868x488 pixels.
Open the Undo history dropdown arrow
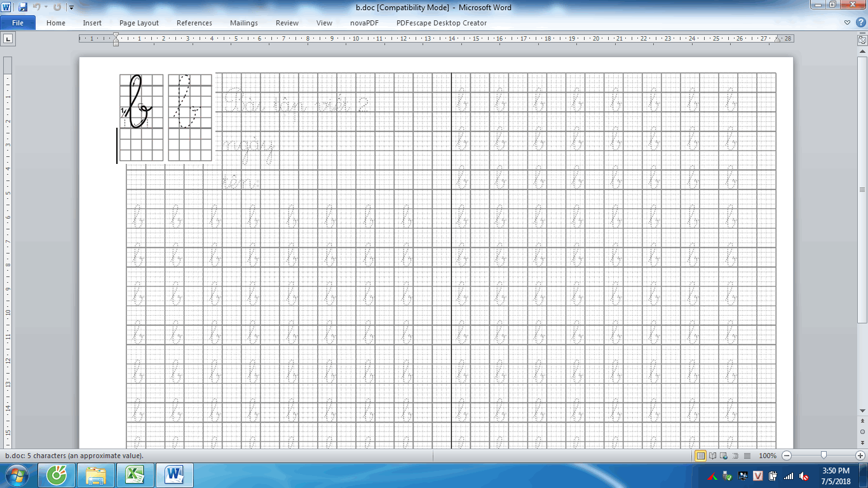point(46,8)
